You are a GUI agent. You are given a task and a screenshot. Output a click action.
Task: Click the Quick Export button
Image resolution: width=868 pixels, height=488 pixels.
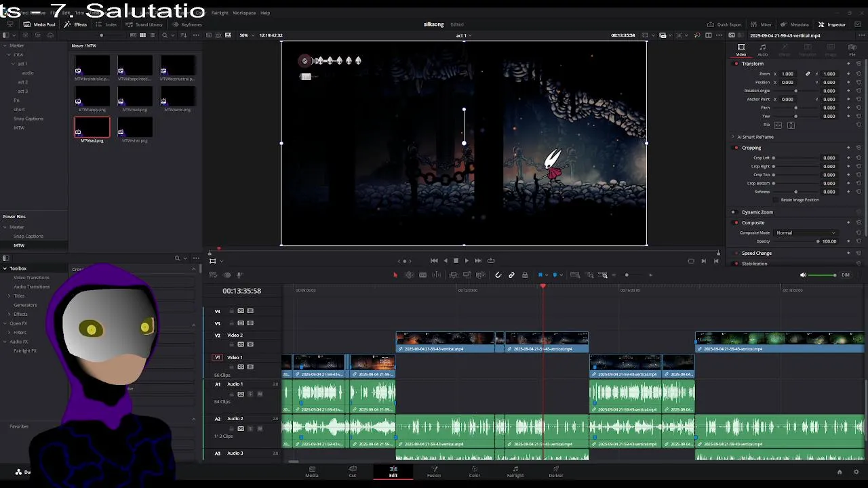[x=724, y=24]
